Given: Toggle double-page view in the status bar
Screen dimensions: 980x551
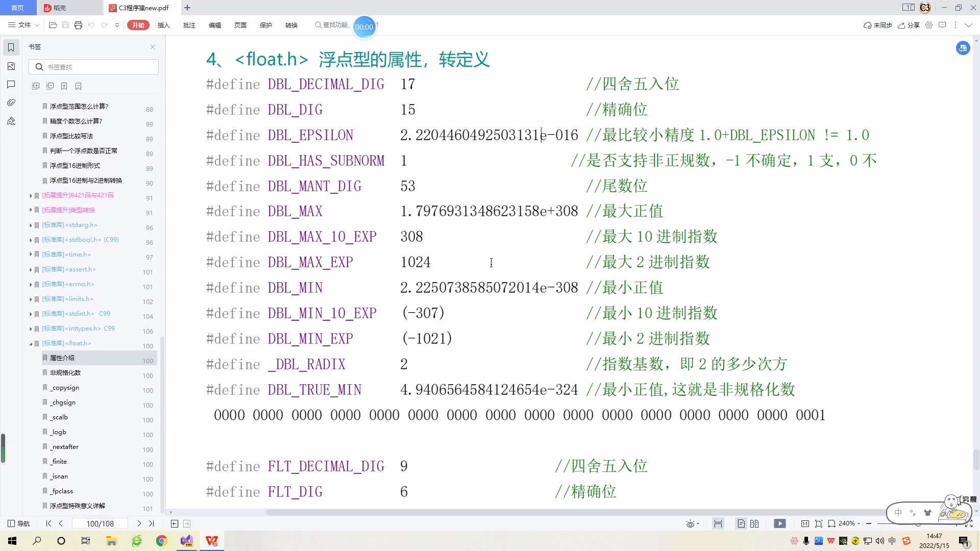Looking at the screenshot, I should click(755, 523).
